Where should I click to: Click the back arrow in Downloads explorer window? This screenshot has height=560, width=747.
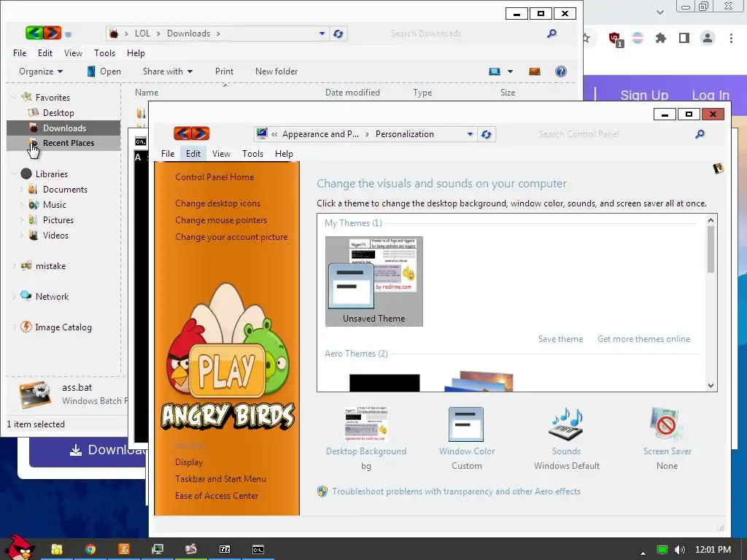(x=34, y=33)
